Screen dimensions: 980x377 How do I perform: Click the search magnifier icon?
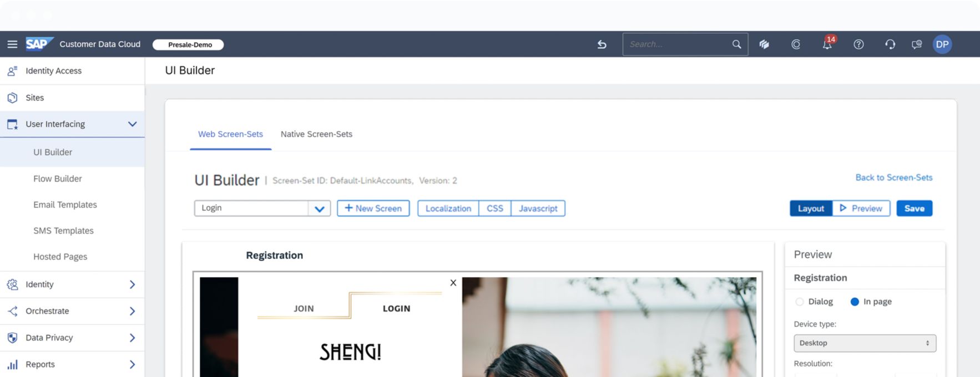[736, 44]
